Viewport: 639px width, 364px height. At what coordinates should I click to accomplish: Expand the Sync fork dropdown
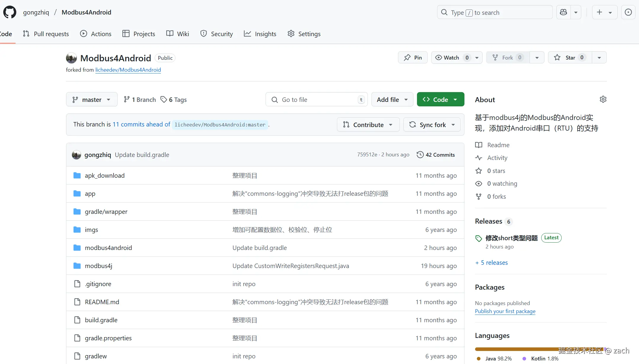(x=432, y=125)
